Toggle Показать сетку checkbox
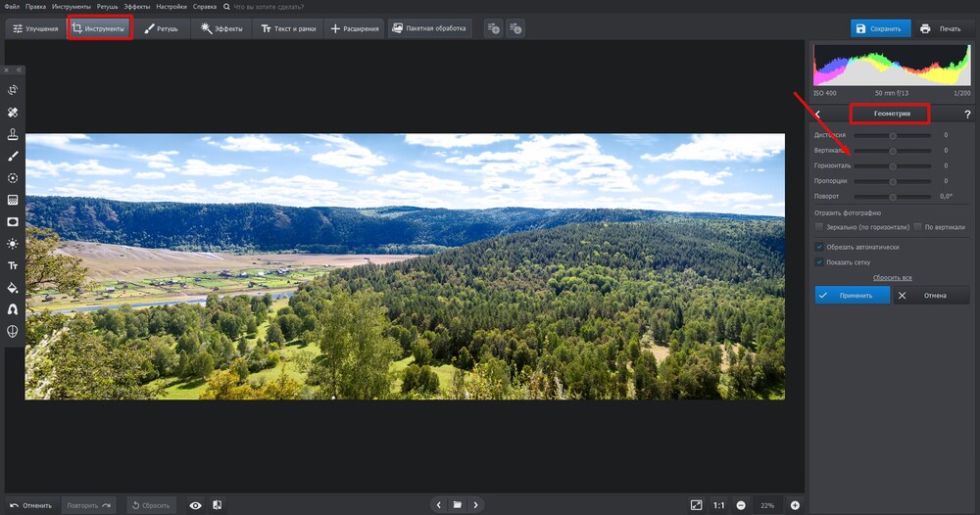980x515 pixels. [819, 262]
